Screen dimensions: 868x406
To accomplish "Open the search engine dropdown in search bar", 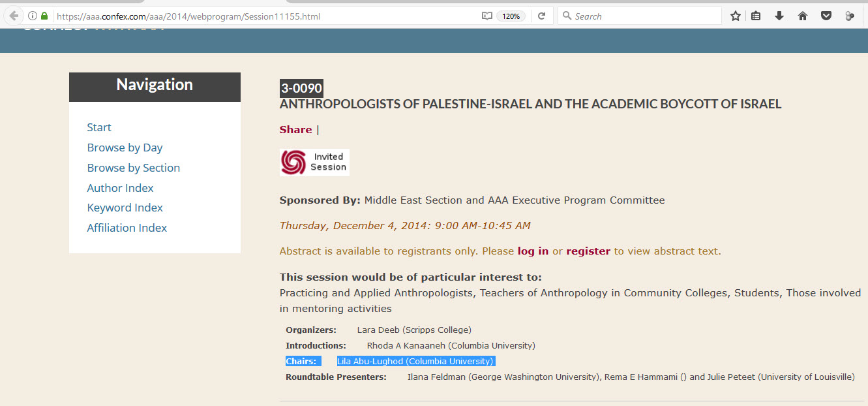I will coord(567,15).
